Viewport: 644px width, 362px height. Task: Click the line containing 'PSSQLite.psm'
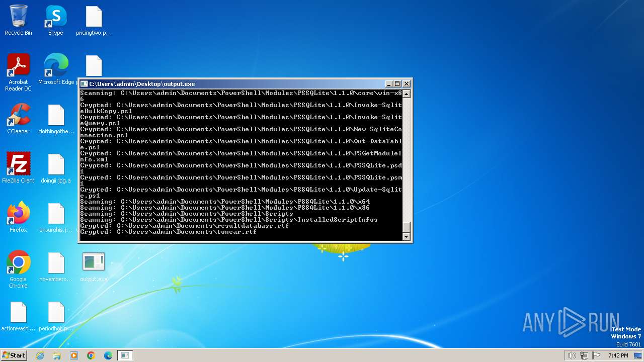tap(241, 177)
